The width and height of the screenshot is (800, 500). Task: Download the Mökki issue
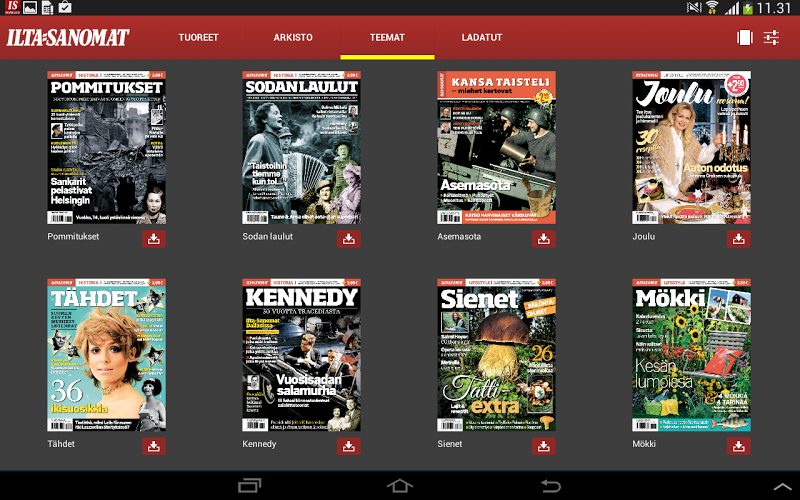coord(738,446)
